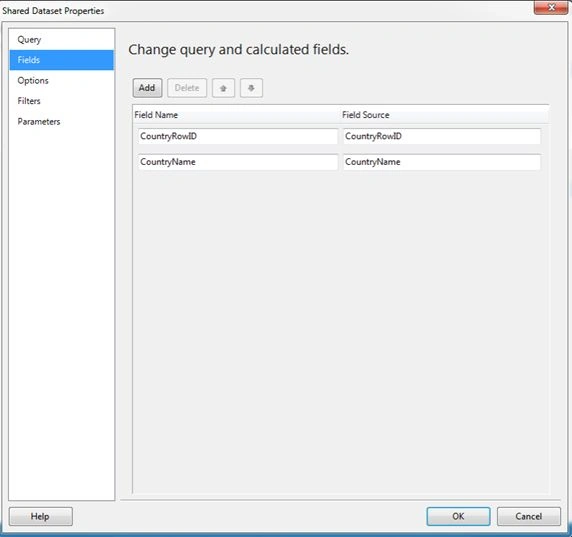The width and height of the screenshot is (572, 537).
Task: Open the Query page
Action: [61, 39]
